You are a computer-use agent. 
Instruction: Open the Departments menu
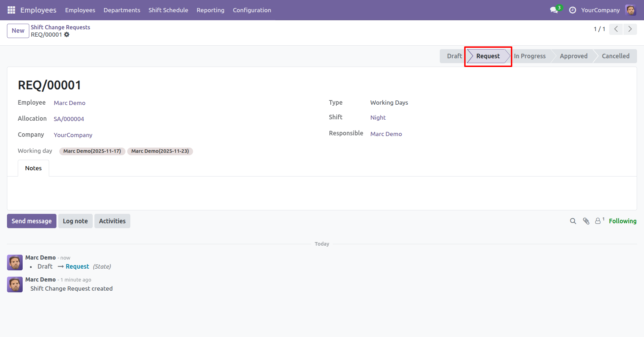(x=122, y=10)
